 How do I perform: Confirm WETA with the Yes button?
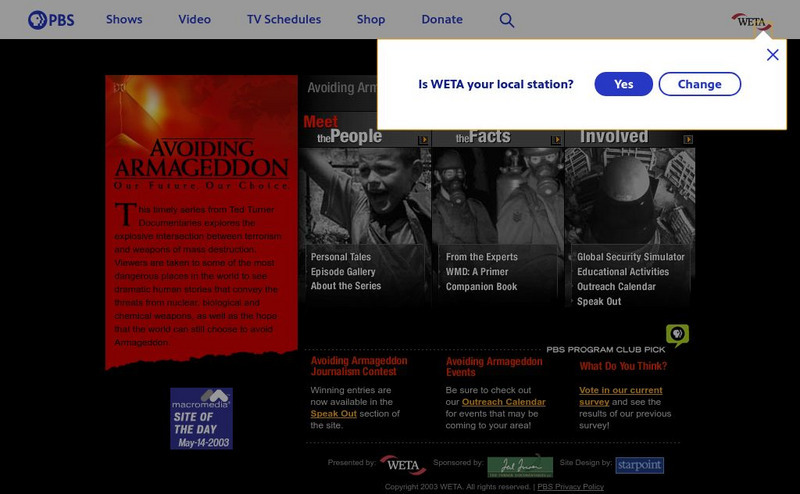[623, 84]
